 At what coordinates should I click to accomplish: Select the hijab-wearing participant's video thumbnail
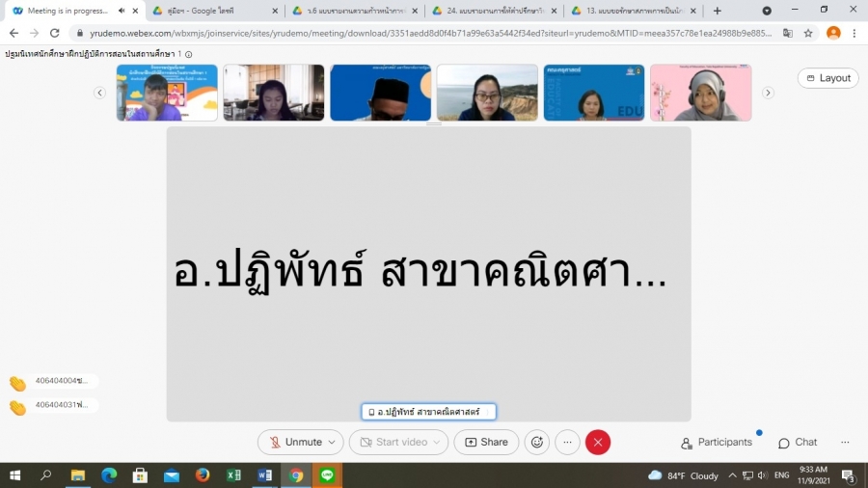coord(700,93)
